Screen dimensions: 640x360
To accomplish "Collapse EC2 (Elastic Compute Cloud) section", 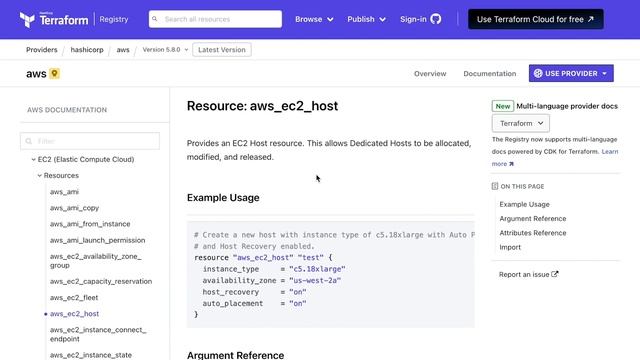I will point(33,160).
